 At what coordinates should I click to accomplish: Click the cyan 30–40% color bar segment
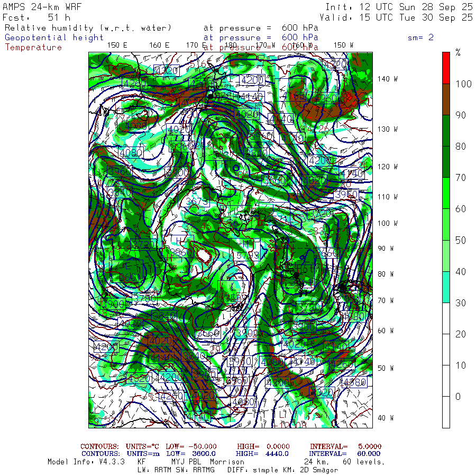pyautogui.click(x=446, y=287)
